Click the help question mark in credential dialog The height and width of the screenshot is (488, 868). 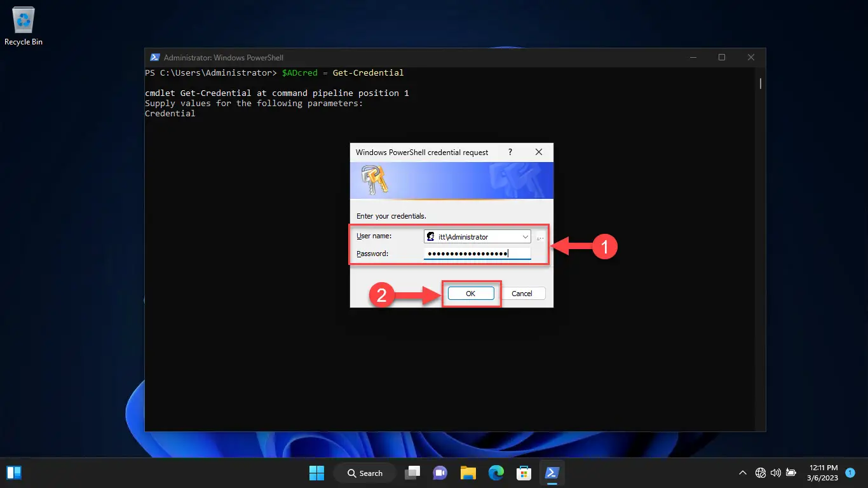coord(510,152)
